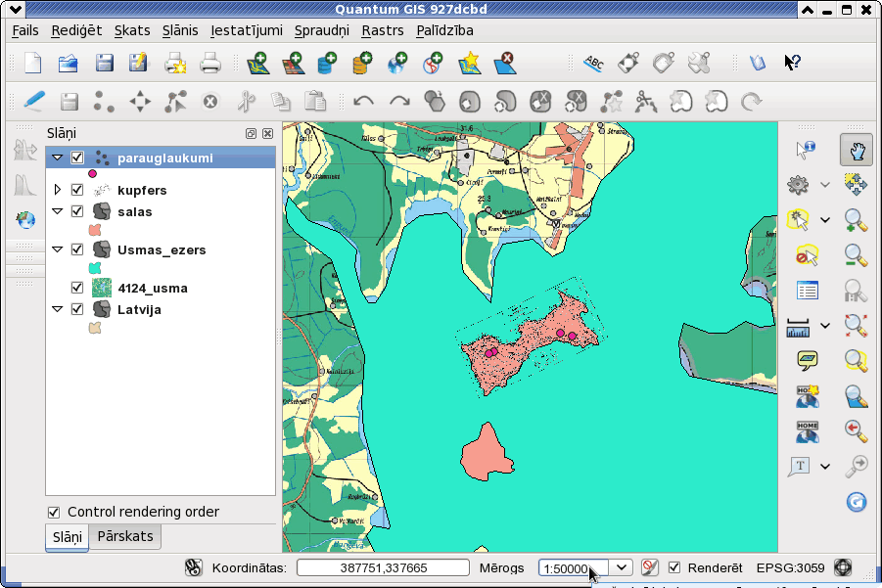Toggle visibility of Usmas_ezers layer
Image resolution: width=882 pixels, height=588 pixels.
(77, 249)
